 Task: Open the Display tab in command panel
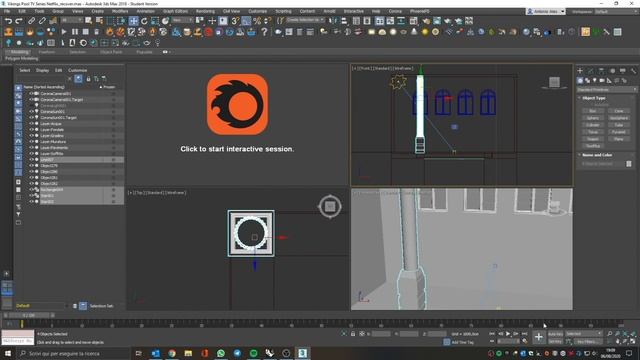click(x=622, y=71)
